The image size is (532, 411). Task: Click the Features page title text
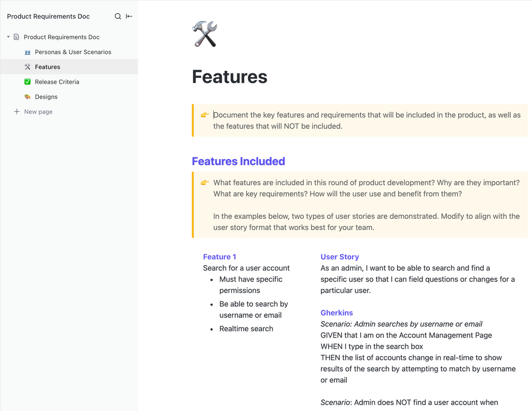click(229, 77)
